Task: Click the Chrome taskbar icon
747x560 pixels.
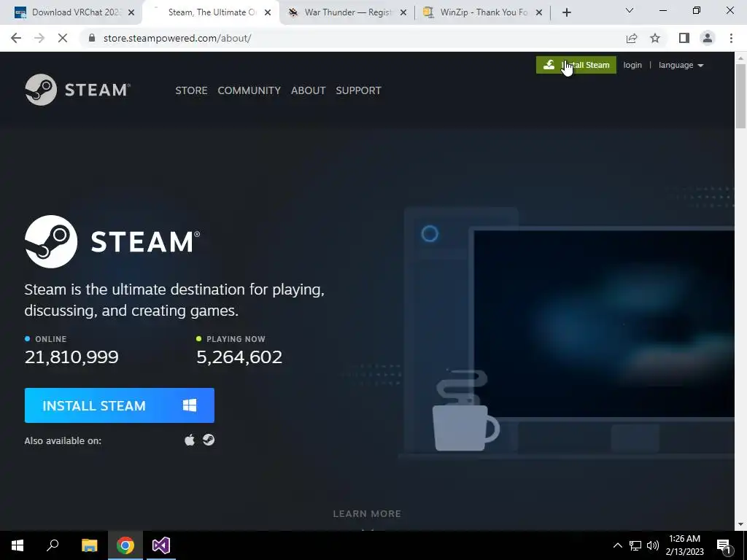Action: coord(125,545)
